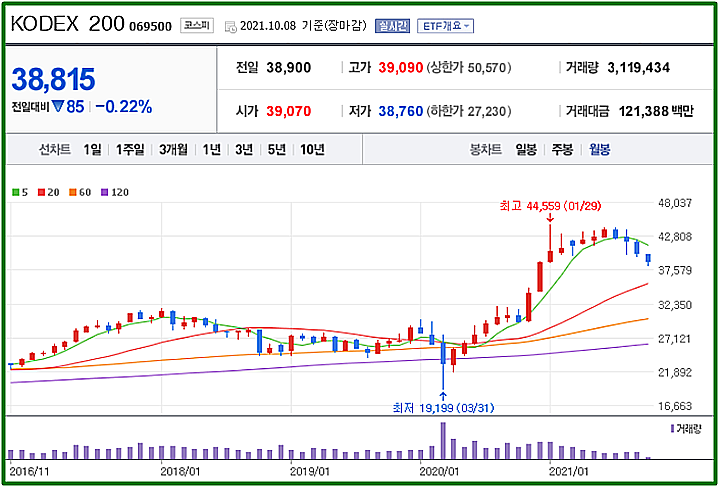Click the 2019/01 axis label
The image size is (718, 486).
pyautogui.click(x=309, y=470)
